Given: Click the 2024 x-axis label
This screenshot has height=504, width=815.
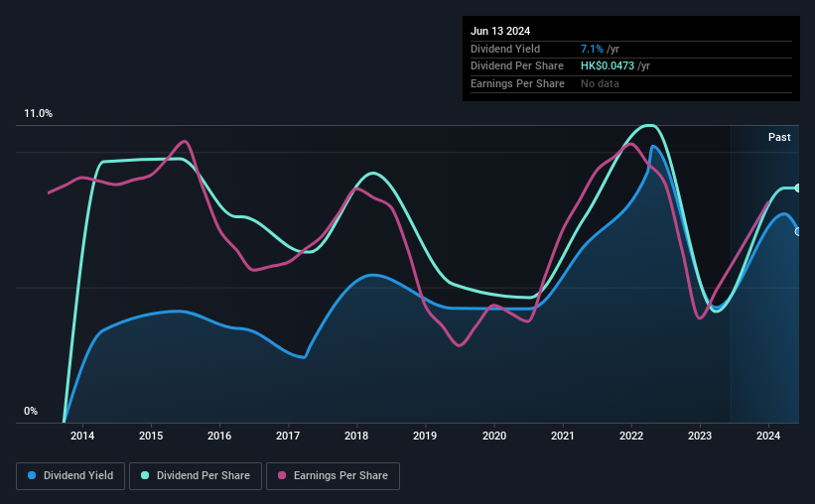Looking at the screenshot, I should click(x=768, y=436).
